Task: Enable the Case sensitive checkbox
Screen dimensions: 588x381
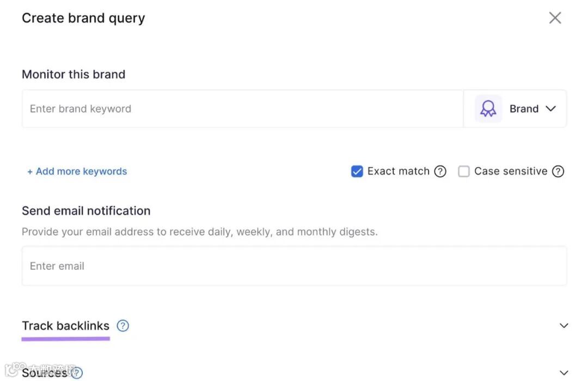Action: [x=464, y=171]
